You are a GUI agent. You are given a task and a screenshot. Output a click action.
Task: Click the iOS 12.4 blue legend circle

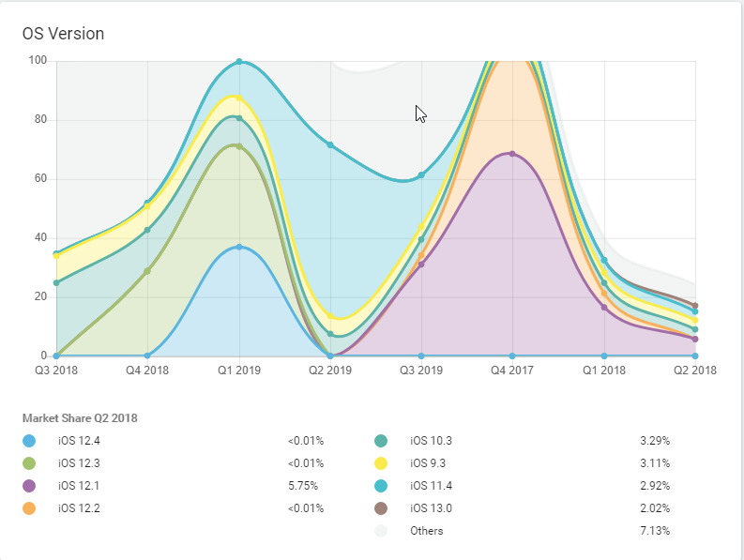click(x=29, y=440)
